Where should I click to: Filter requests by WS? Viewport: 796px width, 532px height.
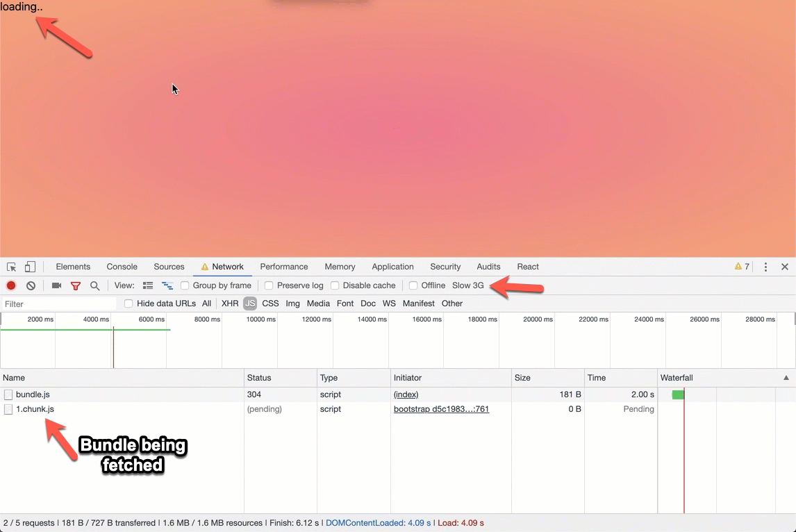coord(389,304)
